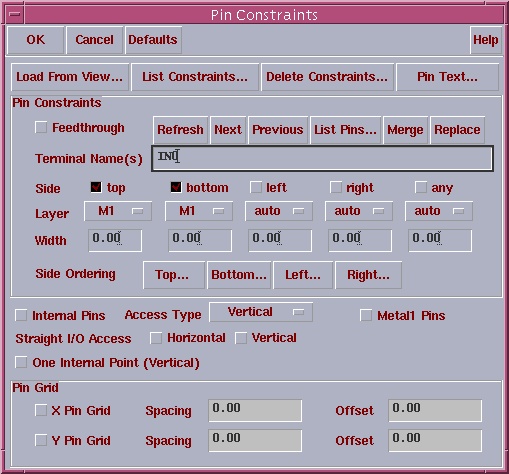Open the top side M1 layer dropdown
509x474 pixels.
coord(118,211)
